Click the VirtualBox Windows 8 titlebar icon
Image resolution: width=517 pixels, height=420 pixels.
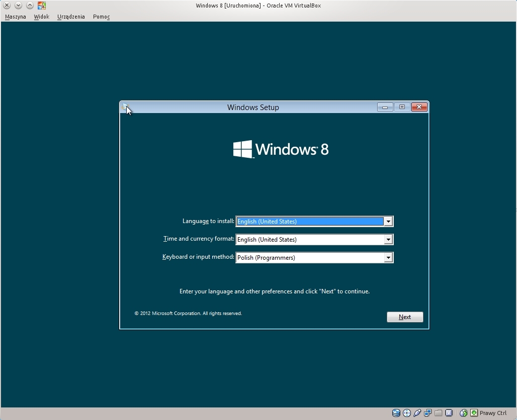coord(42,5)
